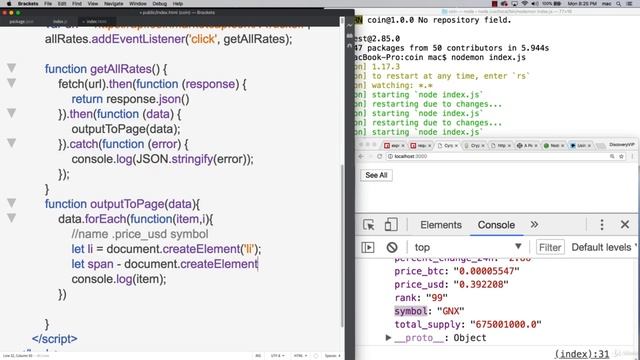Click the Spaces indicator in Brackets status bar
Viewport: 640px width, 360px height.
click(x=332, y=356)
